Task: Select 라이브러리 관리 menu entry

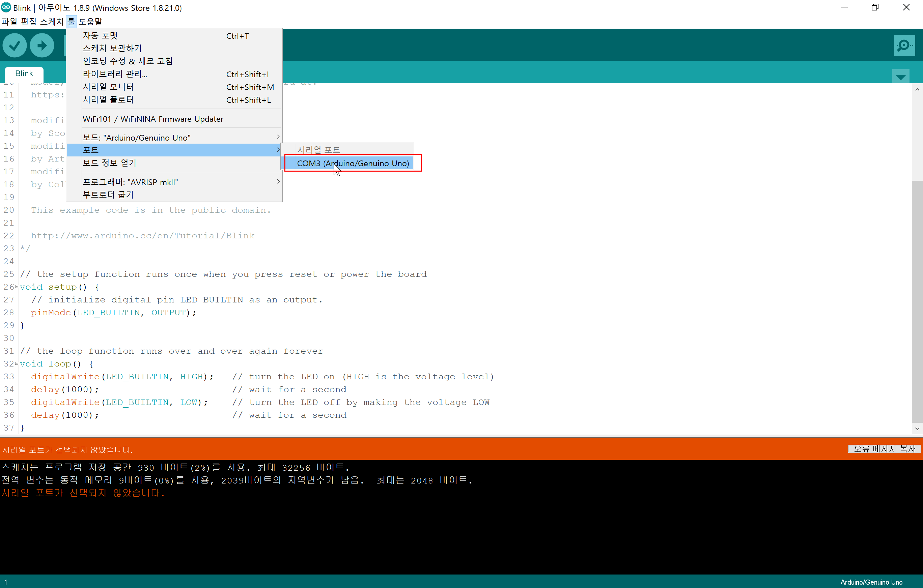Action: tap(115, 74)
